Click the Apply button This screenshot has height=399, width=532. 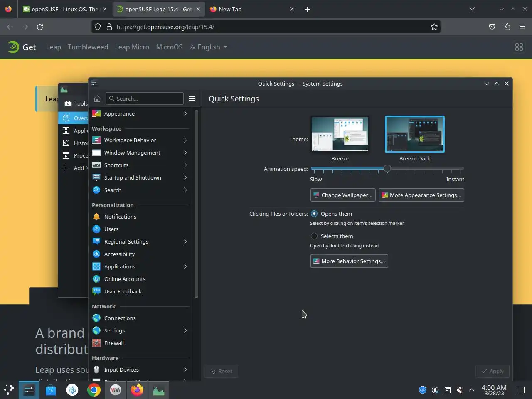tap(493, 371)
